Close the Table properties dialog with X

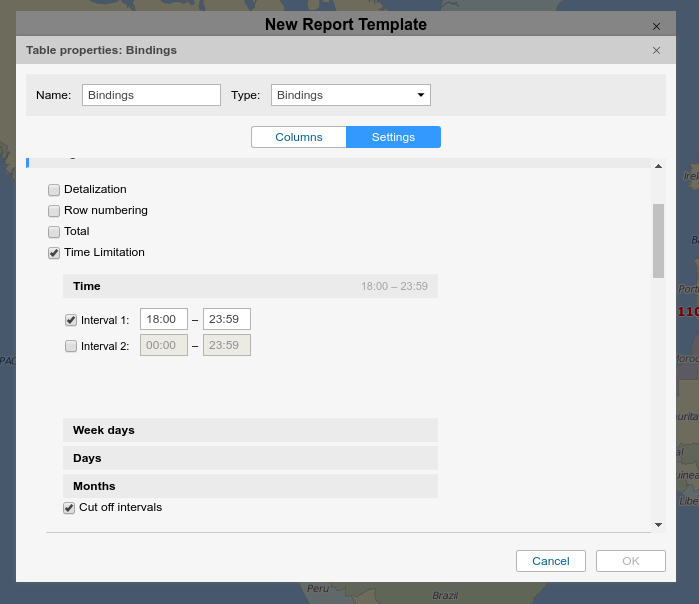coord(656,50)
